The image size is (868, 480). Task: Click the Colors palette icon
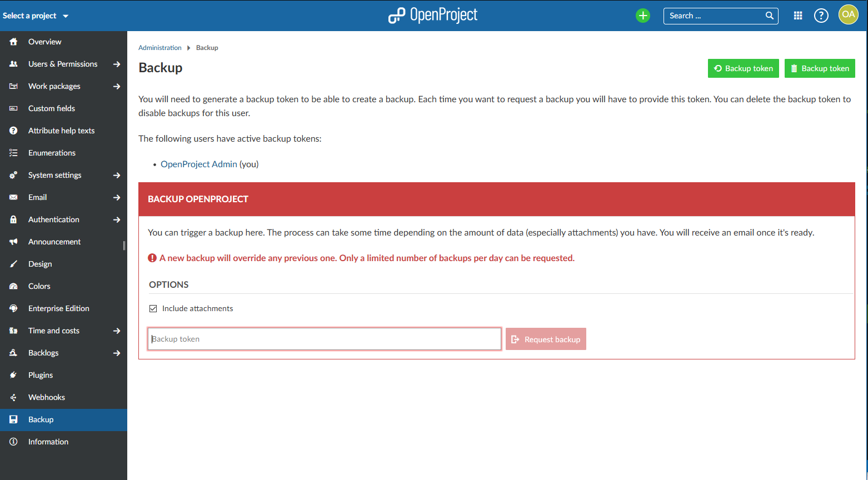(x=13, y=286)
